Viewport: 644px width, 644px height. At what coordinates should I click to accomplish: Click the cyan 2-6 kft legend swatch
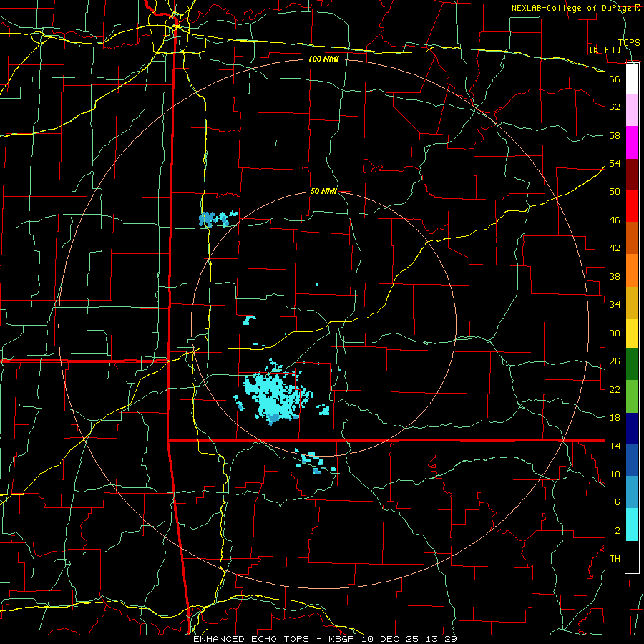click(632, 525)
